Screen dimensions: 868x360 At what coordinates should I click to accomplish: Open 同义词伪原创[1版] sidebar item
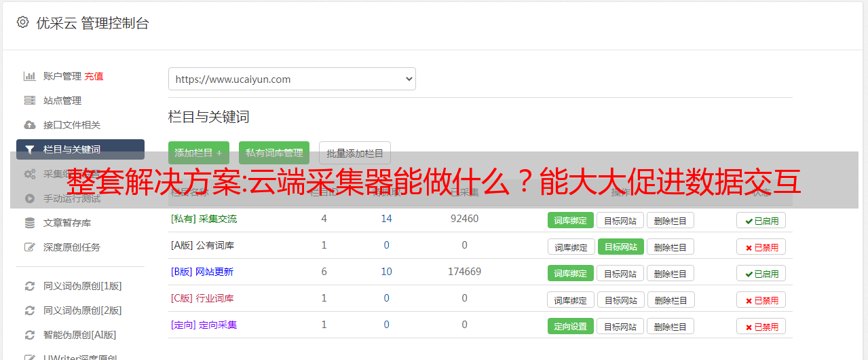(x=83, y=286)
